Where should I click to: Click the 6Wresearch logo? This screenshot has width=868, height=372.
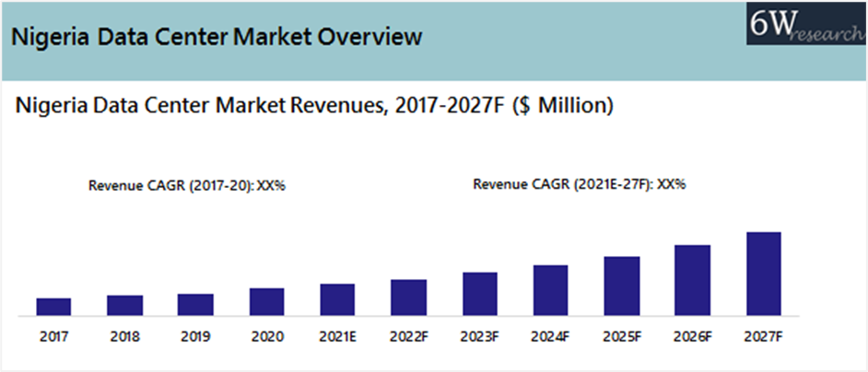tap(805, 23)
